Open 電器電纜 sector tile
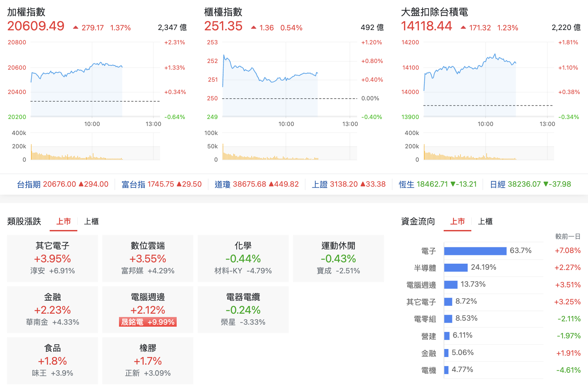Screen dimensions: 588x386 tap(243, 310)
